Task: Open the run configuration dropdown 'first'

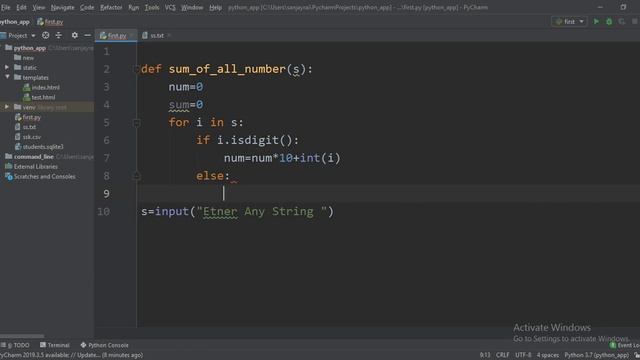Action: (x=569, y=22)
